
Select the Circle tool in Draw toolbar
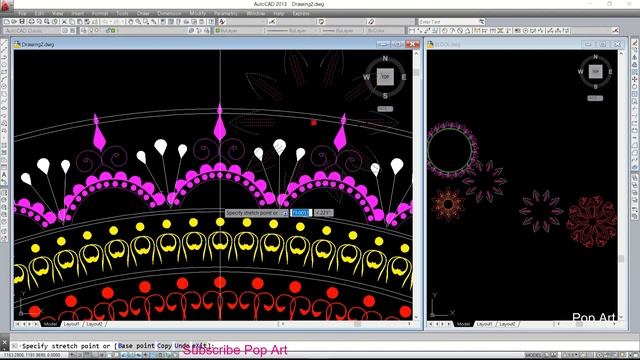tap(4, 87)
